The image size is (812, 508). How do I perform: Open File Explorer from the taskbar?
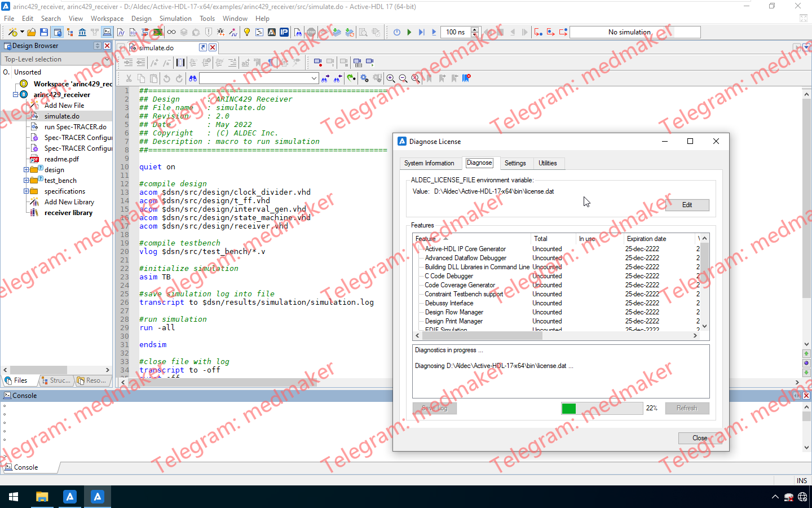coord(42,497)
